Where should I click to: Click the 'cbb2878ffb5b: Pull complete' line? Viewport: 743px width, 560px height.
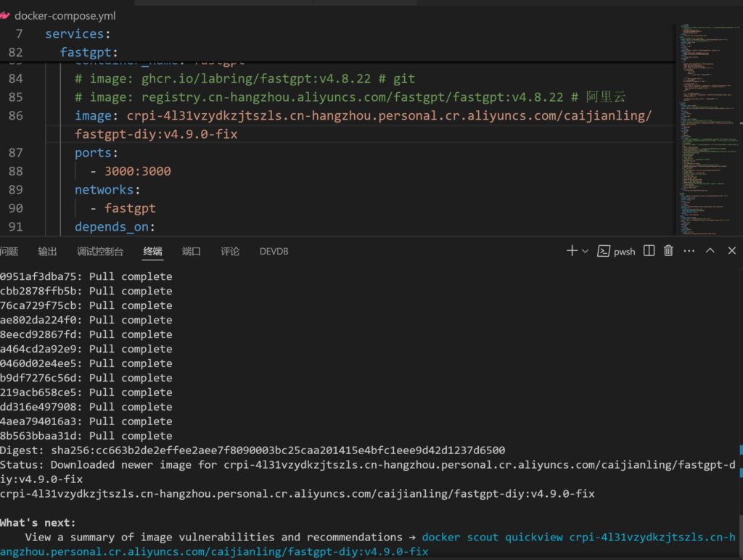[x=86, y=291]
